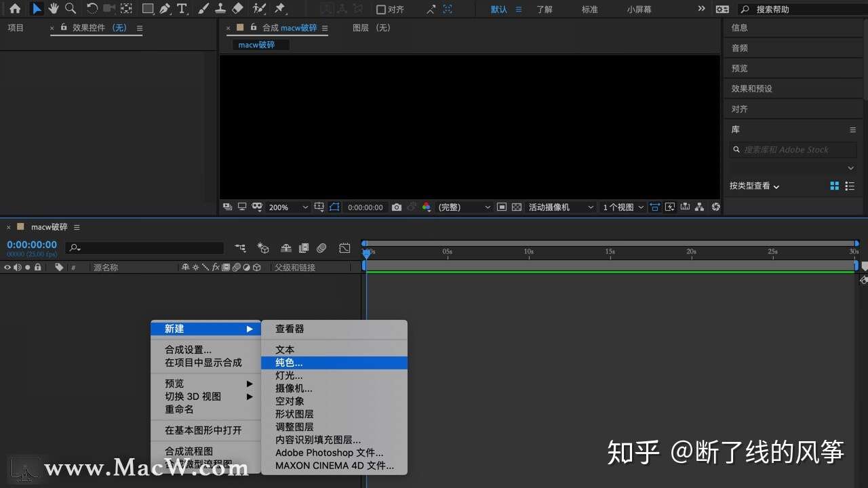Enable the 对齐 snapping checkbox

click(x=381, y=9)
